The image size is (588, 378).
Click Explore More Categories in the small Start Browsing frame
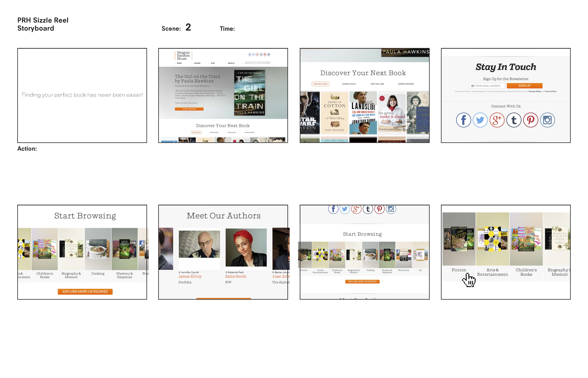362,282
